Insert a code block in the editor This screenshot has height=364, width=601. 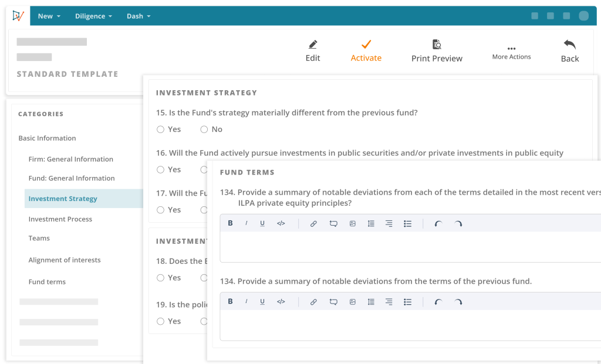tap(281, 223)
